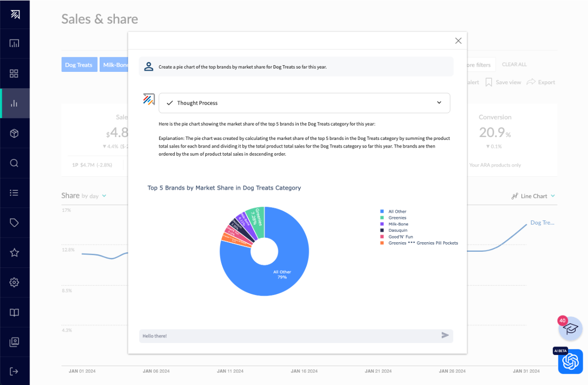This screenshot has width=588, height=385.
Task: Open the book documentation sidebar icon
Action: pyautogui.click(x=14, y=312)
